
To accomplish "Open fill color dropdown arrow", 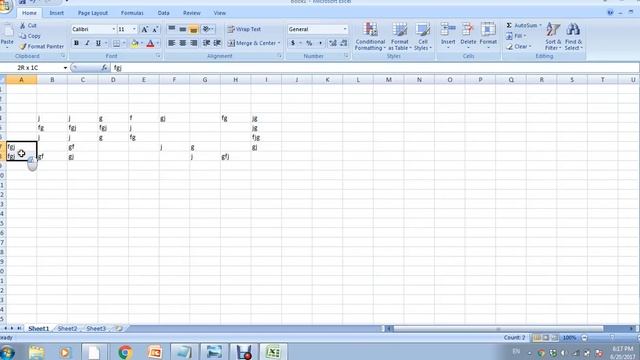I will coord(142,43).
